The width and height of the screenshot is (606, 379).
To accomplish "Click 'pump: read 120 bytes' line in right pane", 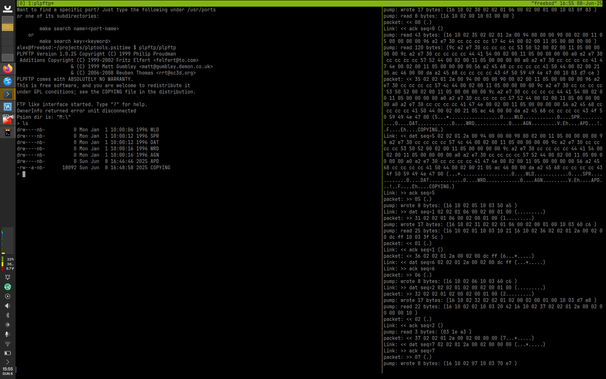I will (x=493, y=60).
